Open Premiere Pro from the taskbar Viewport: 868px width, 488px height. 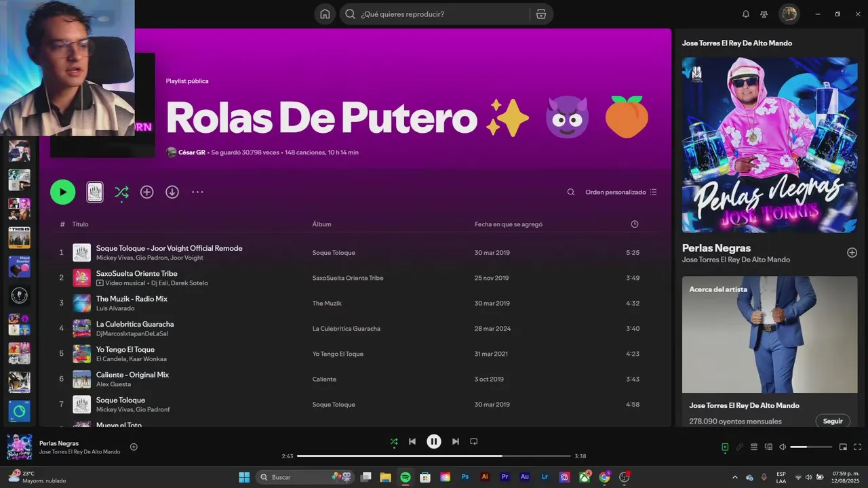(x=505, y=477)
